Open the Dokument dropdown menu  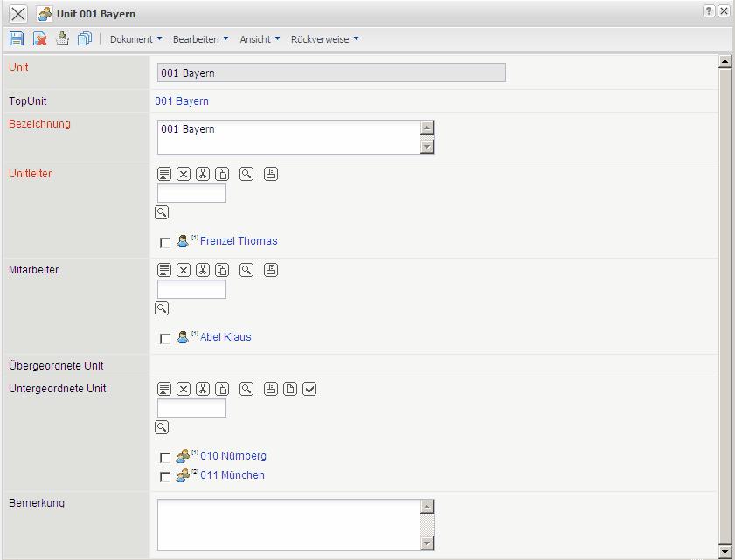[135, 39]
